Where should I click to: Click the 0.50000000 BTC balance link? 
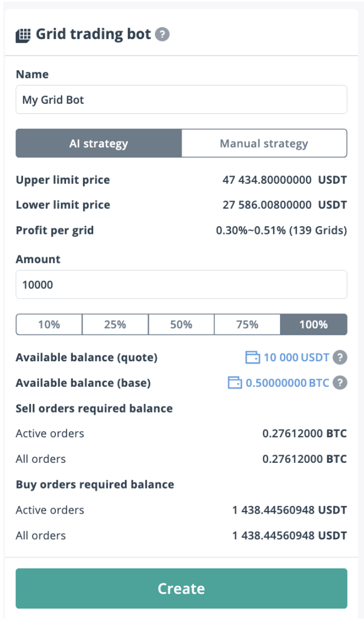[x=287, y=383]
